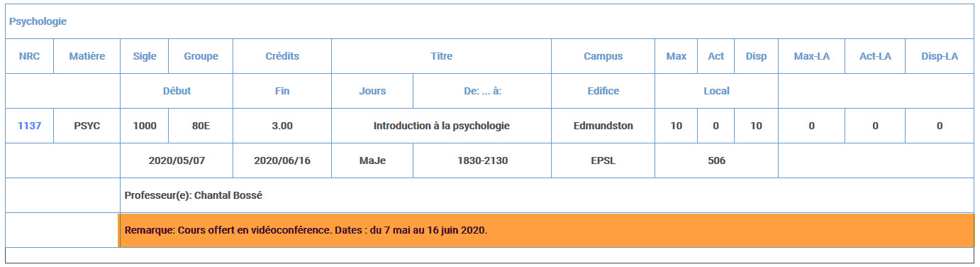Click the course title Introduction à la psychologie

tap(441, 126)
